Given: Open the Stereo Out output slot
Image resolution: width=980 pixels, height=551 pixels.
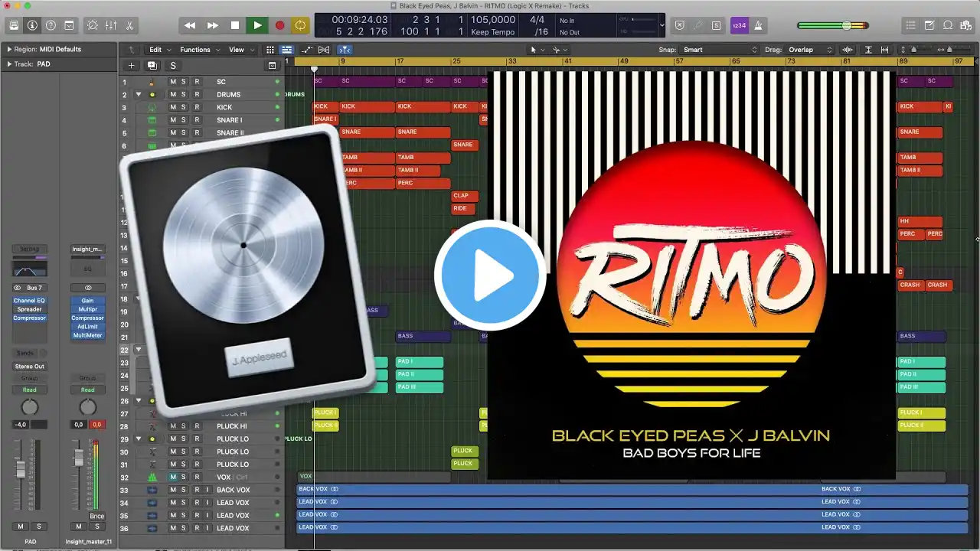Looking at the screenshot, I should pos(30,367).
